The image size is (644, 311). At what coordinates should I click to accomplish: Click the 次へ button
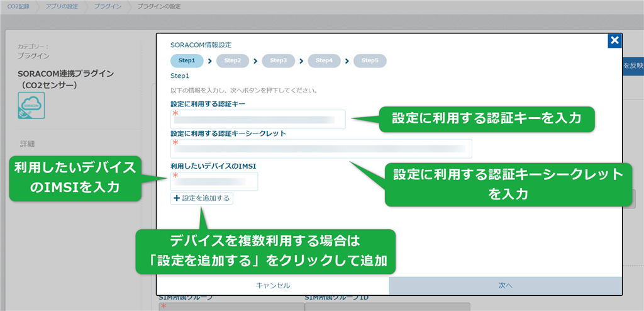tap(506, 285)
